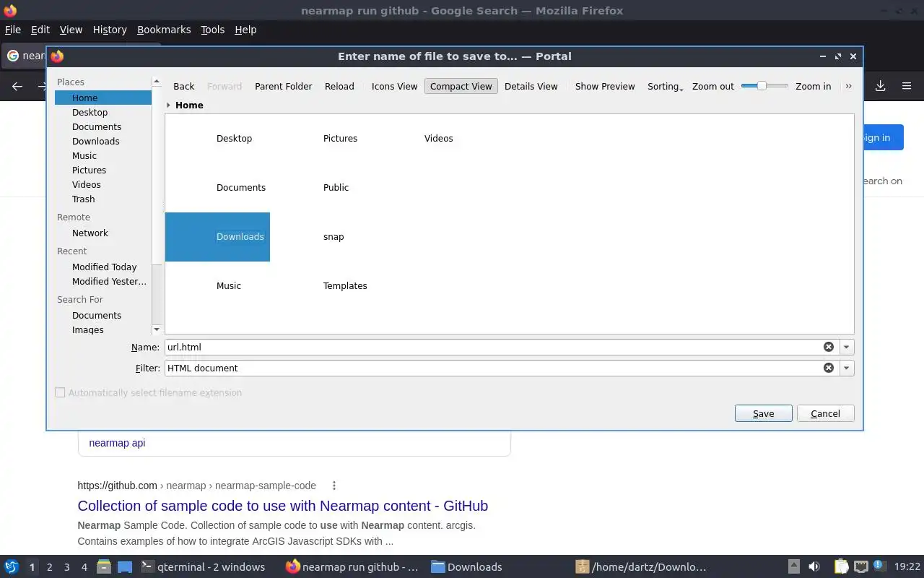Click Zoom in in file dialog

point(813,86)
